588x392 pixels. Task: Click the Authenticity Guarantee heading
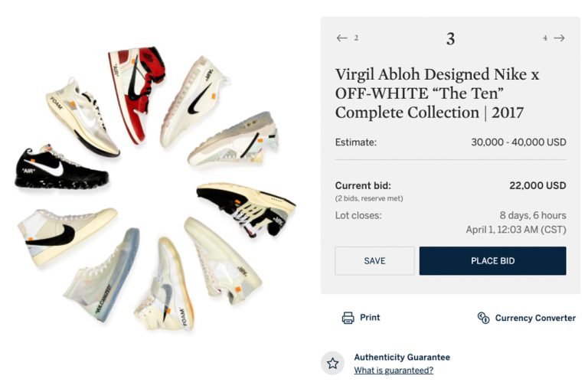coord(402,358)
